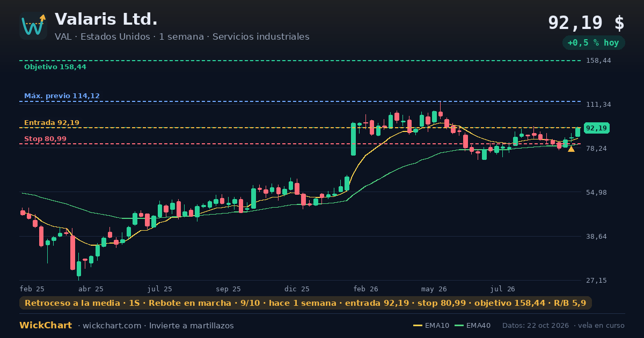Image resolution: width=644 pixels, height=338 pixels.
Task: Click the jul 26 date label
Action: 503,289
